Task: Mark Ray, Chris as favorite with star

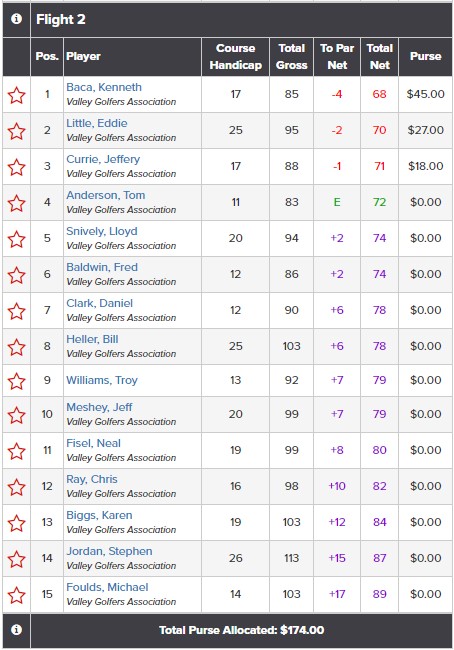Action: 17,487
